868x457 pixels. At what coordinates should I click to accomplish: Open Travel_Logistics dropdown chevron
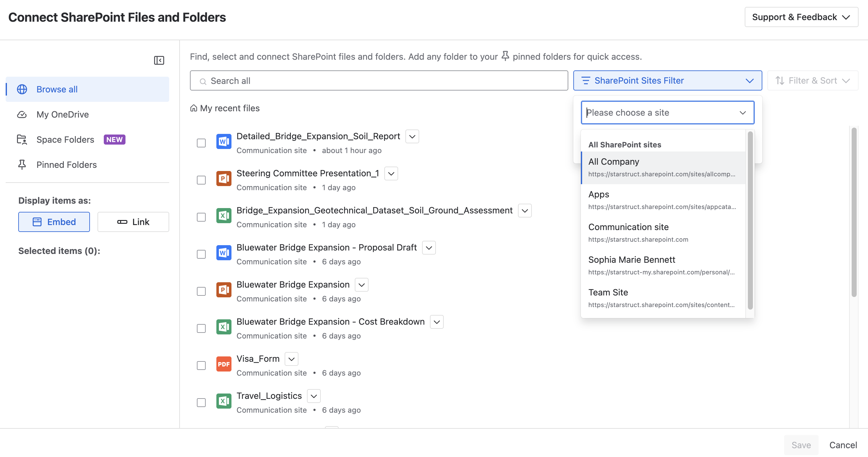(x=314, y=396)
